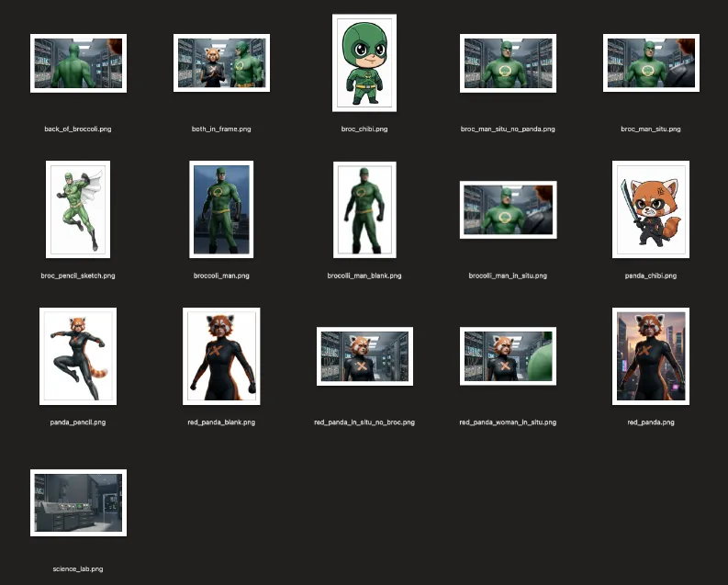Select the brocolli_man_in_situ.png thumbnail
Image resolution: width=728 pixels, height=585 pixels.
508,209
